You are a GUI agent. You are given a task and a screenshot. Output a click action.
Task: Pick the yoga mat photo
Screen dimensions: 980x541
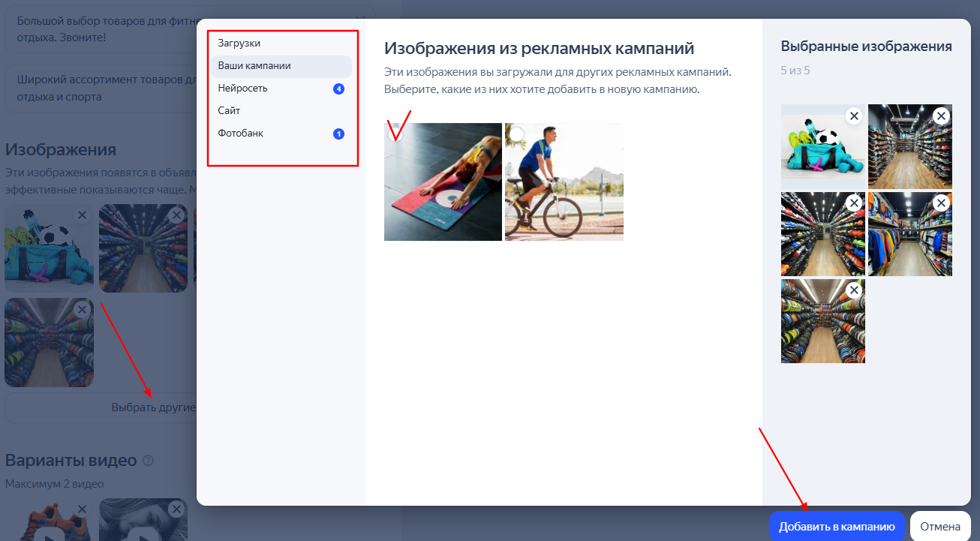pyautogui.click(x=443, y=182)
